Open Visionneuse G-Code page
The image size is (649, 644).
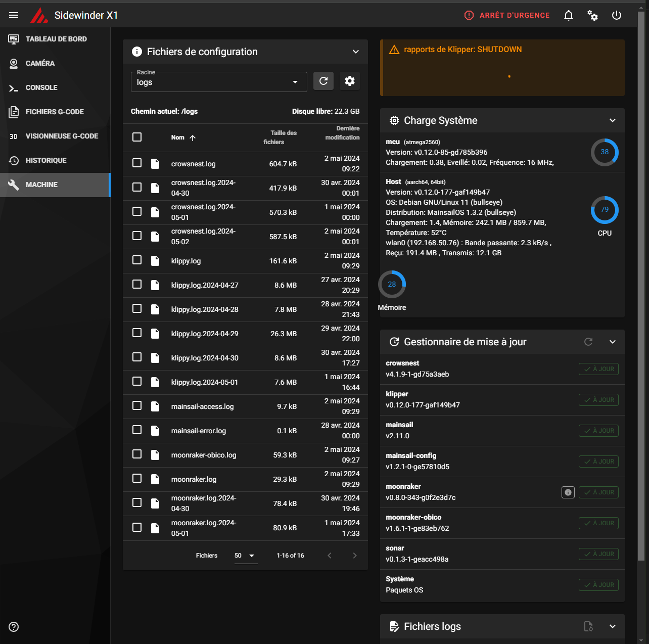tap(55, 136)
